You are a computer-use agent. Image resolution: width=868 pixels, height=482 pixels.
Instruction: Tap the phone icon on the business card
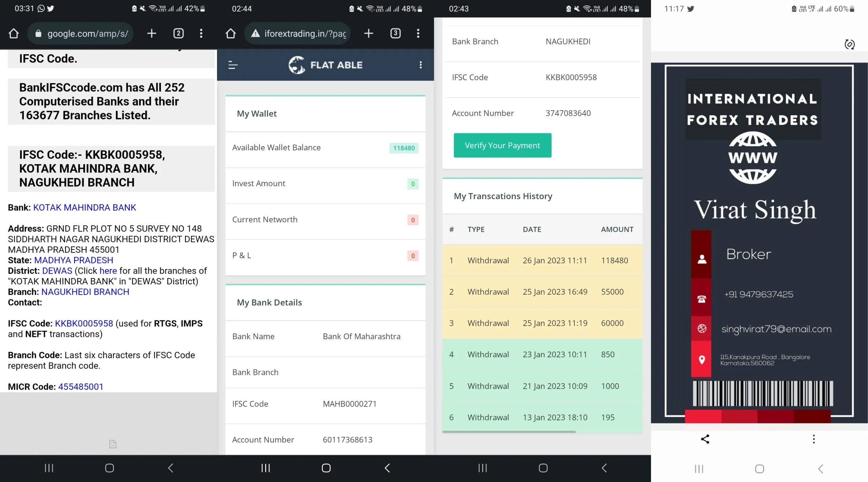[702, 299]
